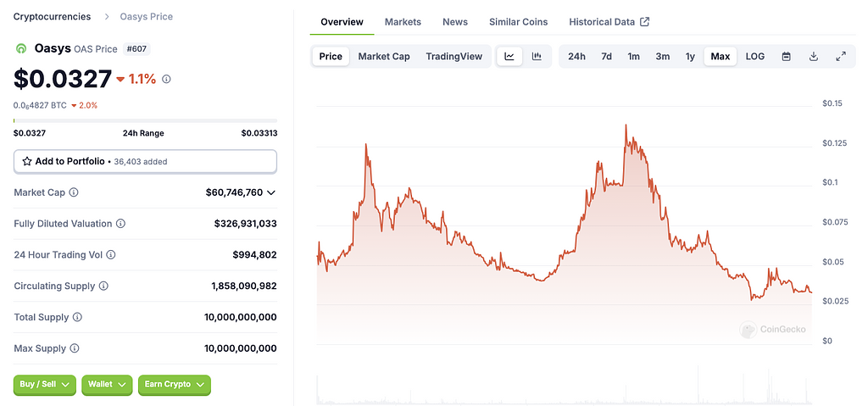The image size is (868, 406).
Task: Go to Cryptocurrencies breadcrumb link
Action: tap(53, 17)
